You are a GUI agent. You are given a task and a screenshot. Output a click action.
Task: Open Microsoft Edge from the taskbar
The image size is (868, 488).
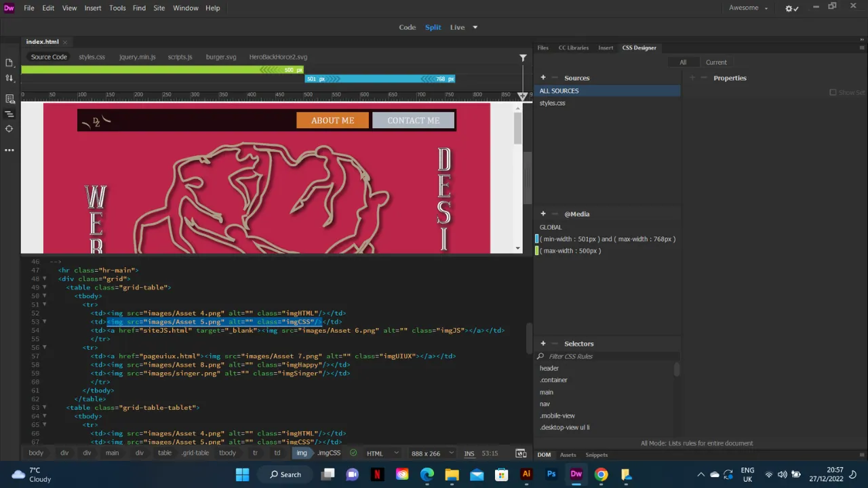pos(427,474)
